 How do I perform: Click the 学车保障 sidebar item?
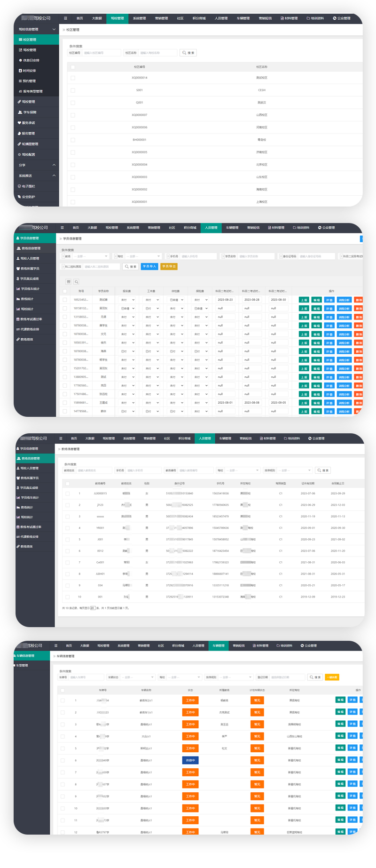(29, 112)
